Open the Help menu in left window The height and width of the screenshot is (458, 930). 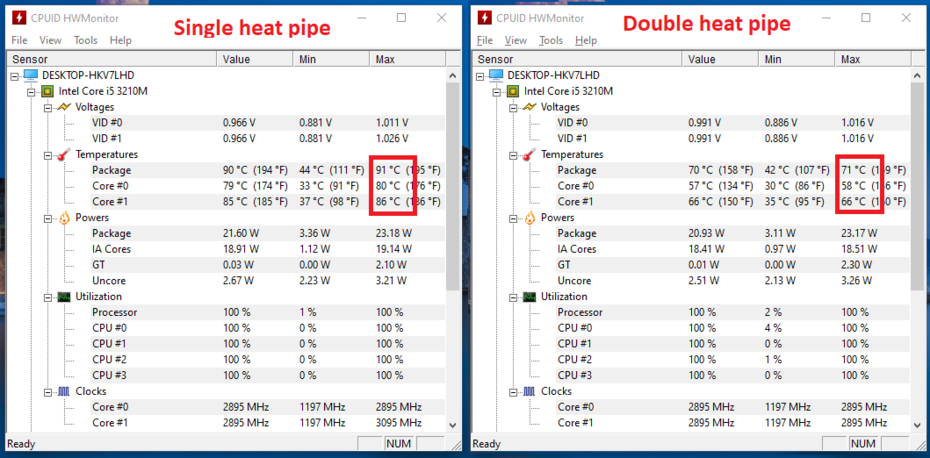click(120, 40)
